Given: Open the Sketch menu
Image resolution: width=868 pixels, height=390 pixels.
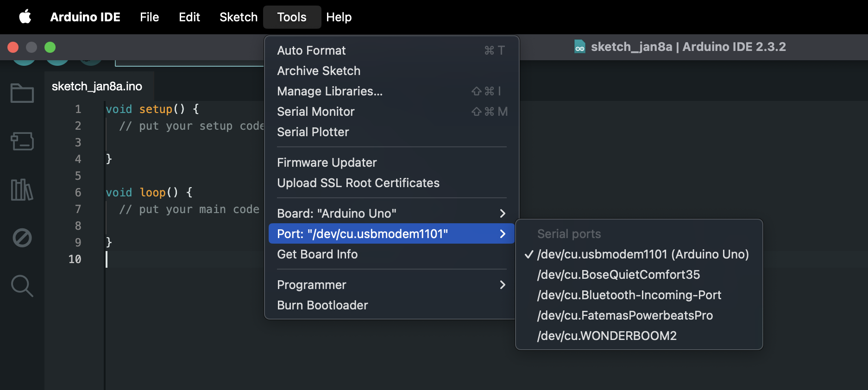Looking at the screenshot, I should (x=239, y=17).
